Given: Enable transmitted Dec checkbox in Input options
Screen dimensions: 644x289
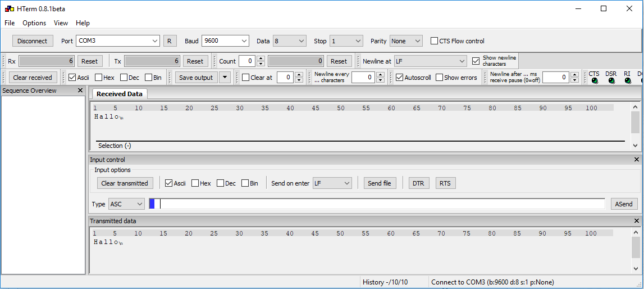Looking at the screenshot, I should pyautogui.click(x=220, y=183).
